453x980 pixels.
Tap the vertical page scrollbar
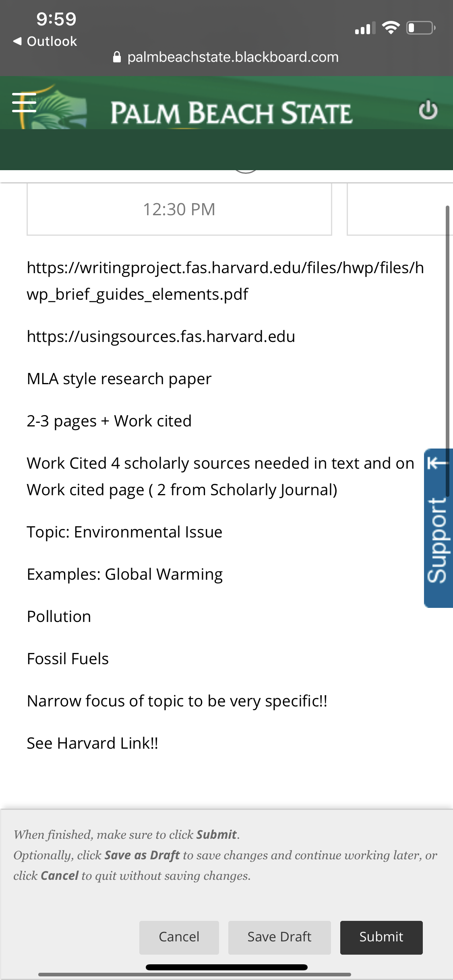point(447,350)
